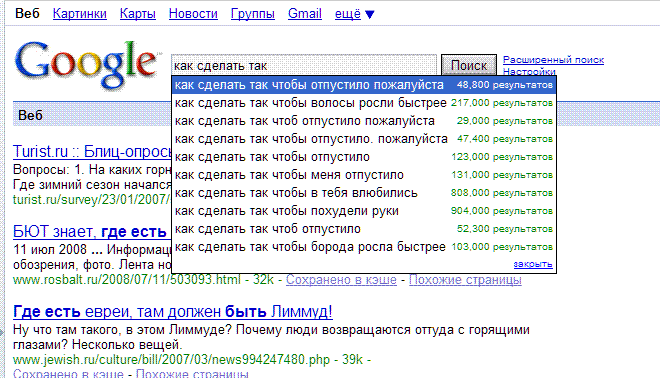Open the ещё dropdown arrow
Screen dimensions: 660x378
(x=370, y=15)
